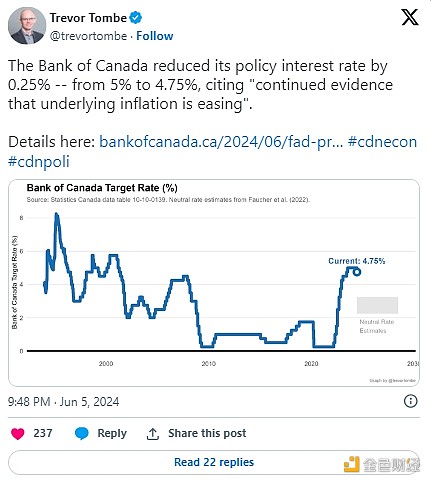Viewport: 431px width, 483px height.
Task: Open the #cdnecon hashtag
Action: tap(382, 142)
